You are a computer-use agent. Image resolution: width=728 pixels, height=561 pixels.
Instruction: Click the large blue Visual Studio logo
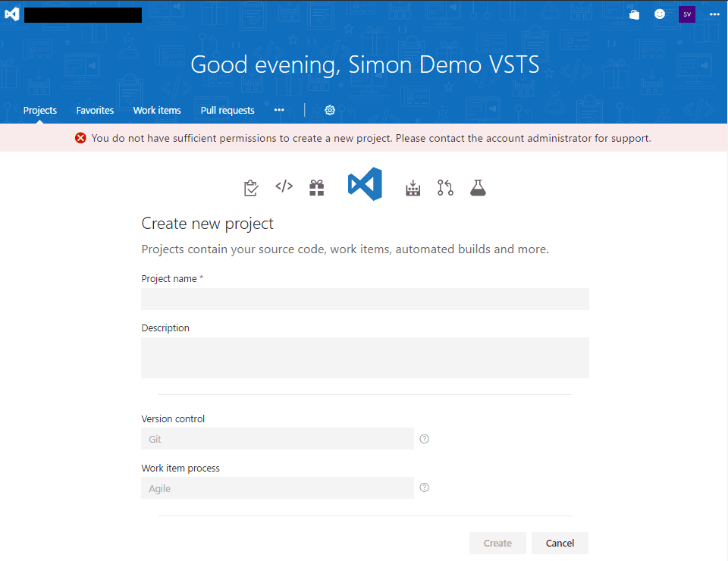click(365, 183)
